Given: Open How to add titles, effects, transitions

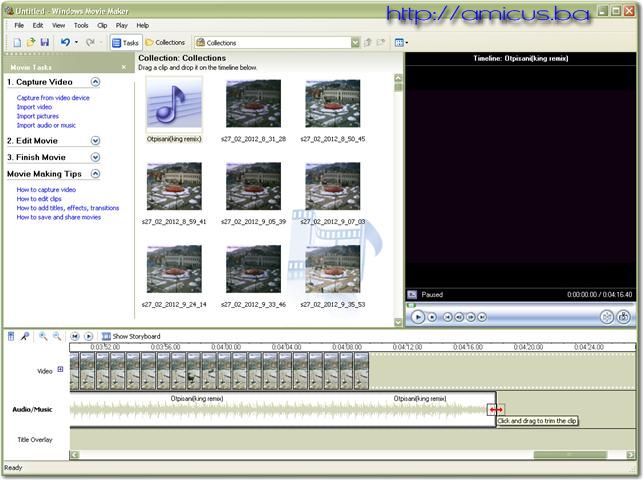Looking at the screenshot, I should pos(68,208).
